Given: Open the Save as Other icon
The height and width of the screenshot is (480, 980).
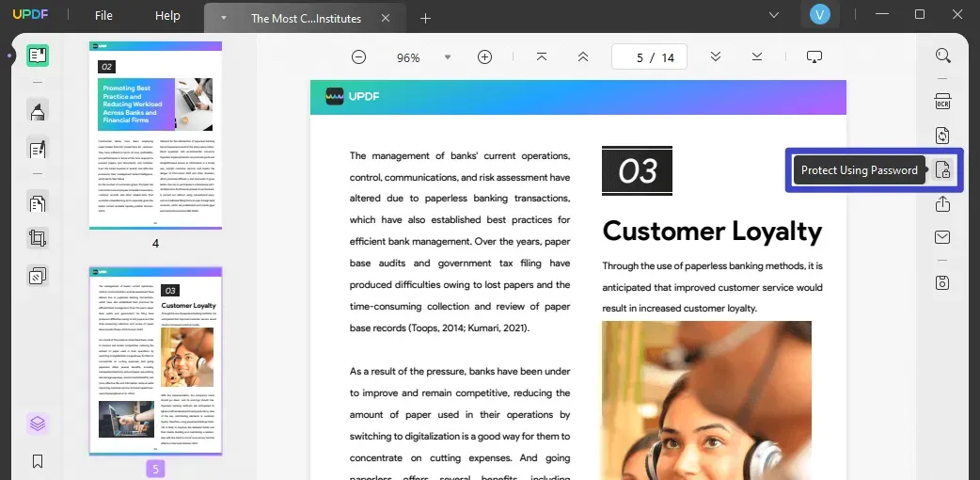Looking at the screenshot, I should 942,282.
